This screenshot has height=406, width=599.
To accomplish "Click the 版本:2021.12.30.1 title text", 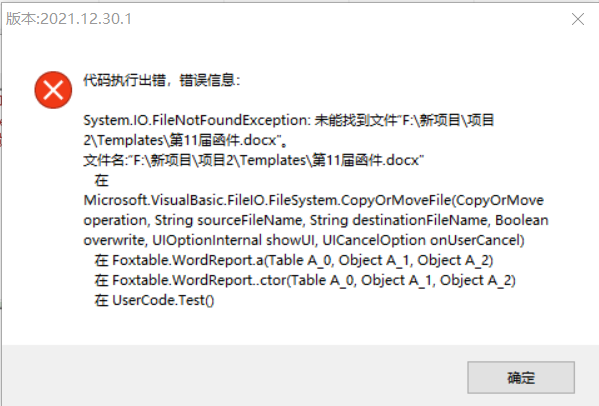I will coord(69,19).
